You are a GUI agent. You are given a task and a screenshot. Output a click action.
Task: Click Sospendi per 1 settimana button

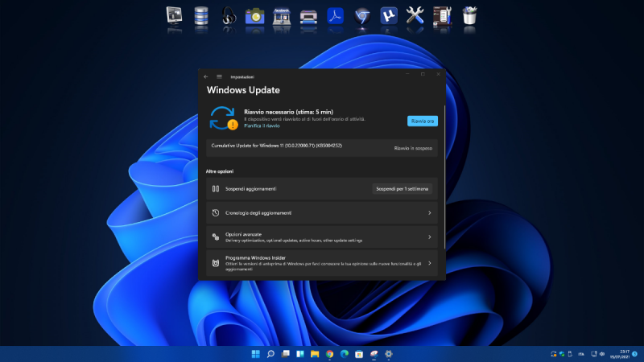pyautogui.click(x=402, y=189)
